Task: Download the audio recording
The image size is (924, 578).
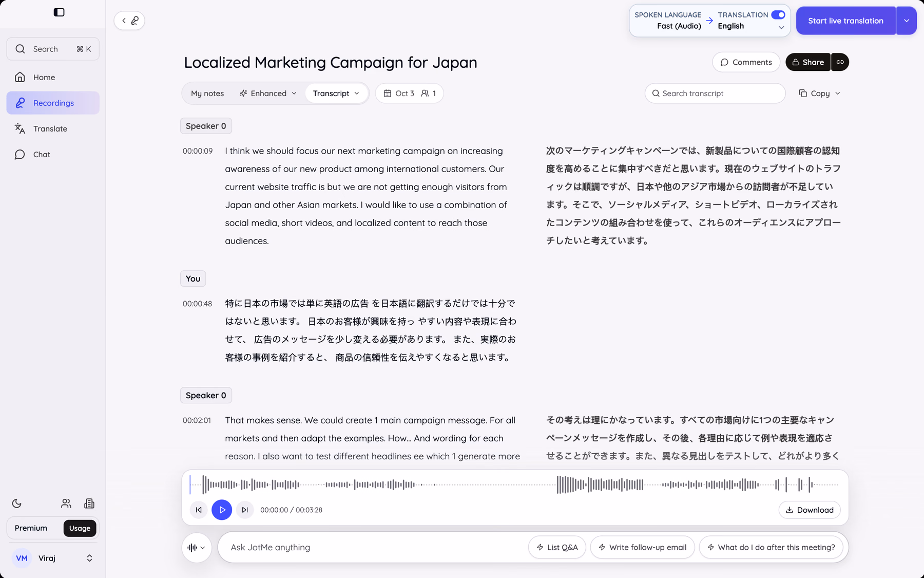Action: pos(810,510)
